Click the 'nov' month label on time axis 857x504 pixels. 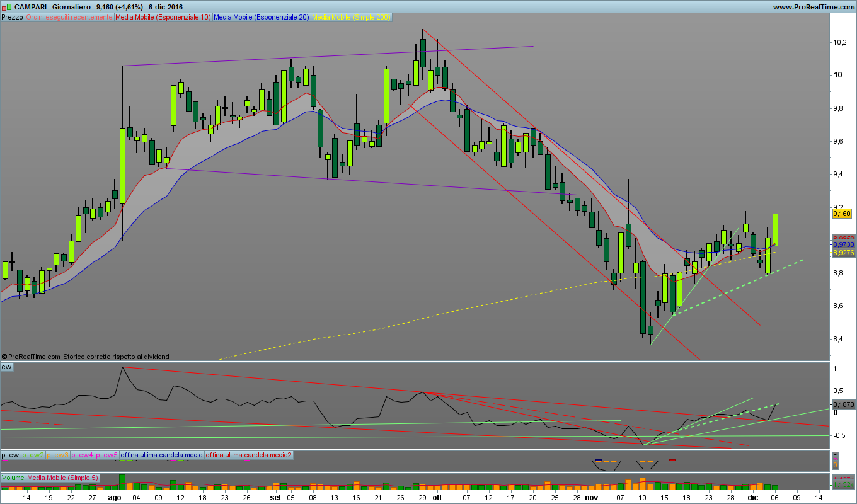point(590,497)
